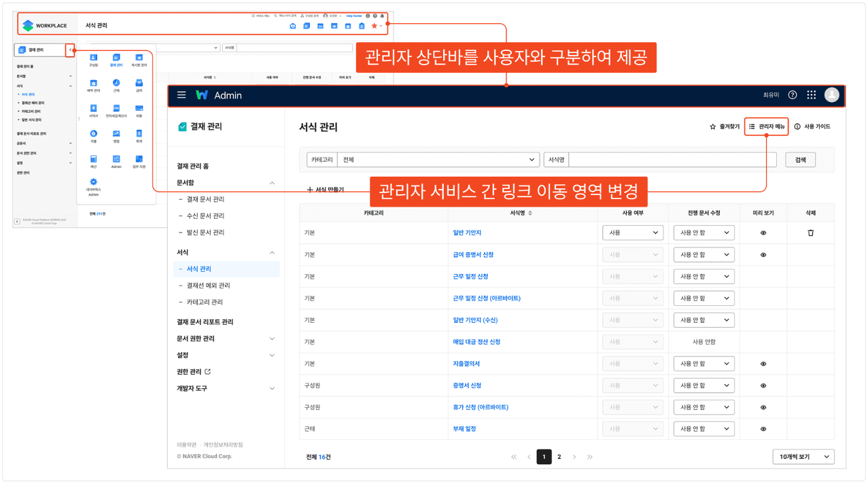Viewport: 868px width, 484px height.
Task: Preview the 부재 일정 form via eye icon
Action: coord(763,429)
